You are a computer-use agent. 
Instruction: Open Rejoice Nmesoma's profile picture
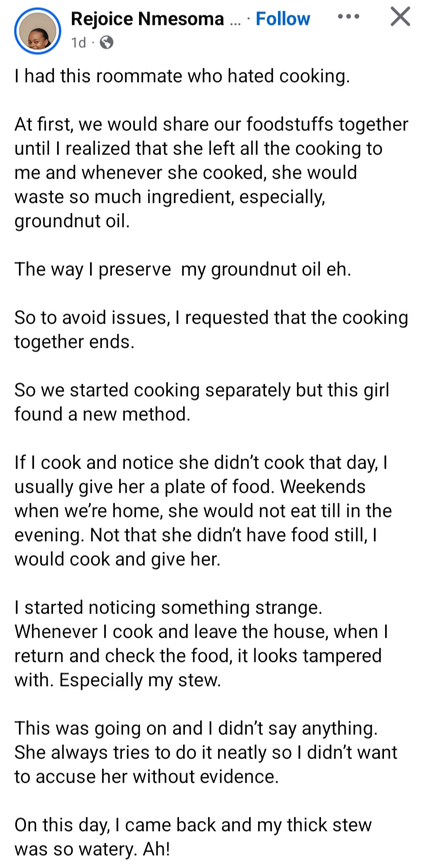(37, 31)
